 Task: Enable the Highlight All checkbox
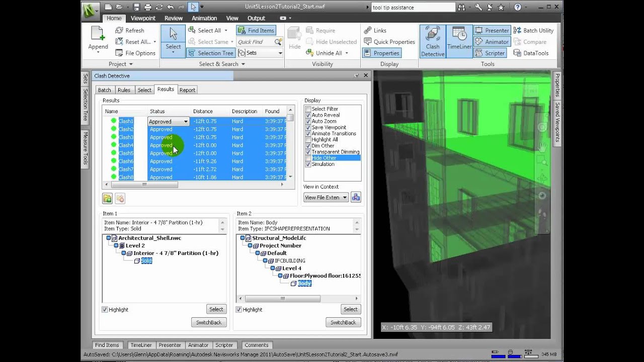(x=308, y=140)
